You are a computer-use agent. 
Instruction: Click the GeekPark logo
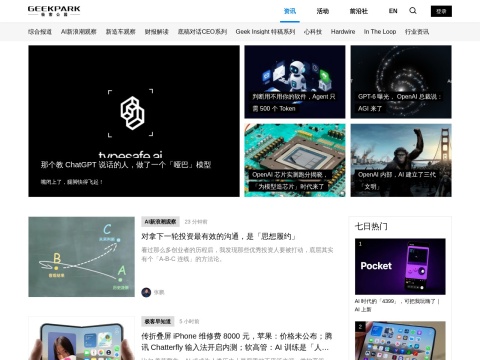click(54, 11)
